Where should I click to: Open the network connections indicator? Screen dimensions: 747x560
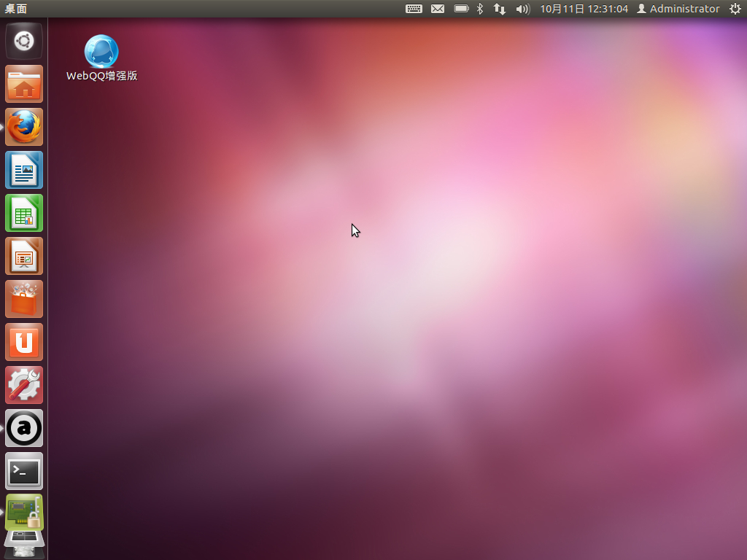(x=499, y=9)
